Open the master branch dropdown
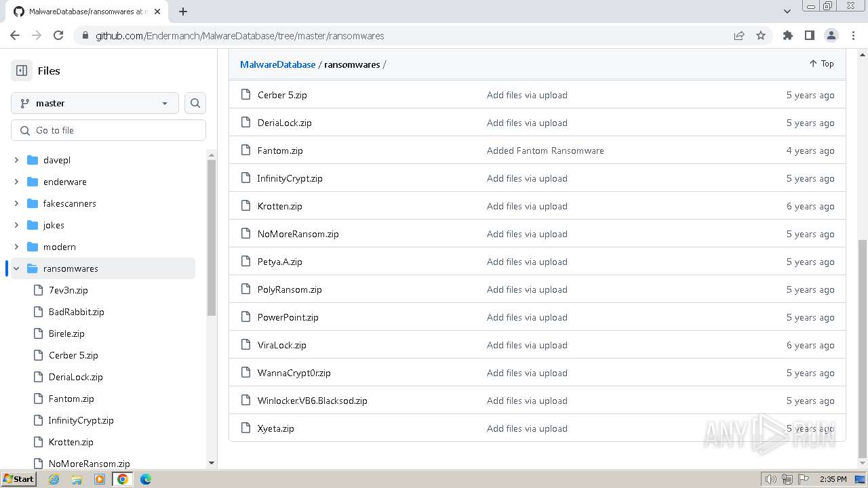This screenshot has width=868, height=488. [95, 103]
